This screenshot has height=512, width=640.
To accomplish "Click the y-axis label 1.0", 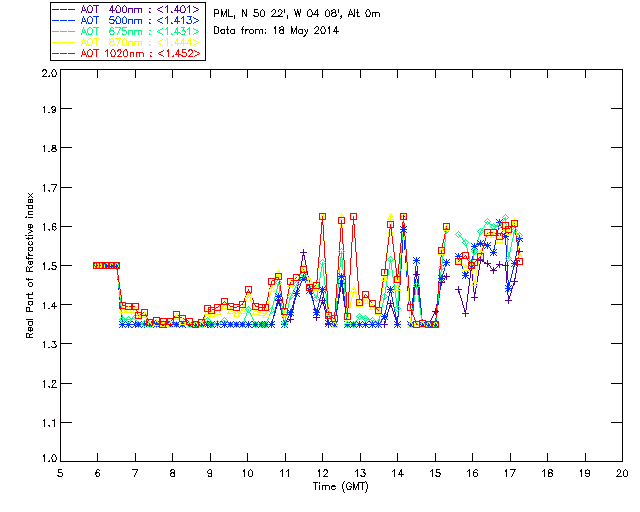I will 49,459.
